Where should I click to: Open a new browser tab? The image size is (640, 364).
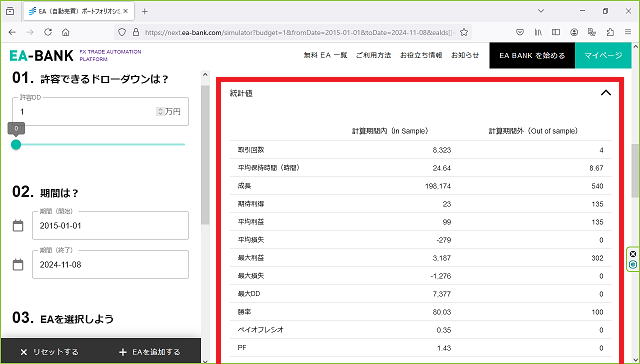pos(144,11)
